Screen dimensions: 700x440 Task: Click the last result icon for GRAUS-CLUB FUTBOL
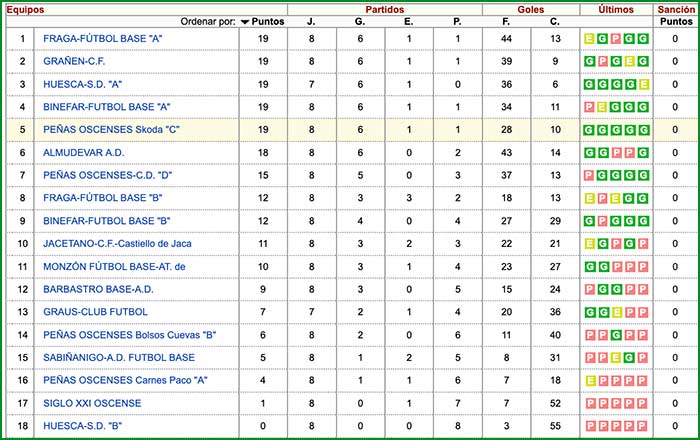[645, 312]
